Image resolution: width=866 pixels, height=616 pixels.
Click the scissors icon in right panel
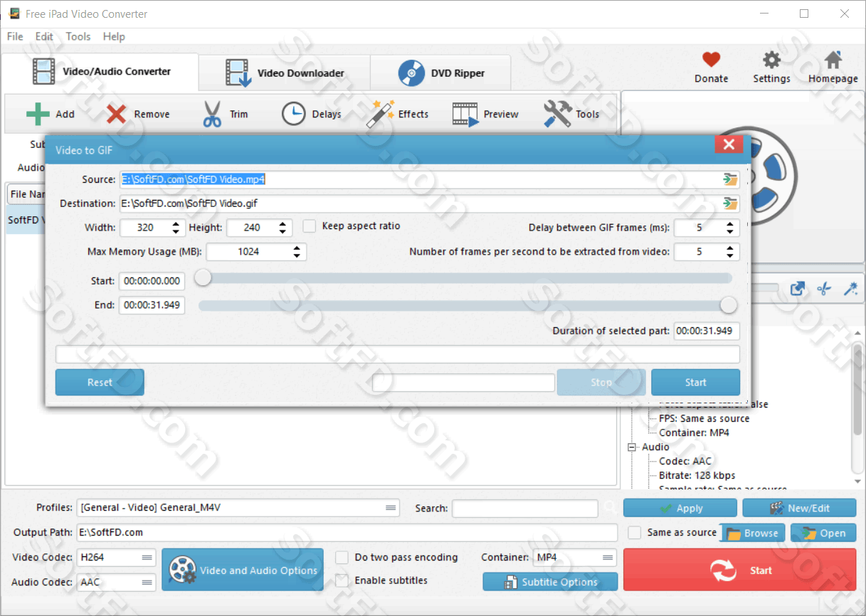[x=824, y=288]
